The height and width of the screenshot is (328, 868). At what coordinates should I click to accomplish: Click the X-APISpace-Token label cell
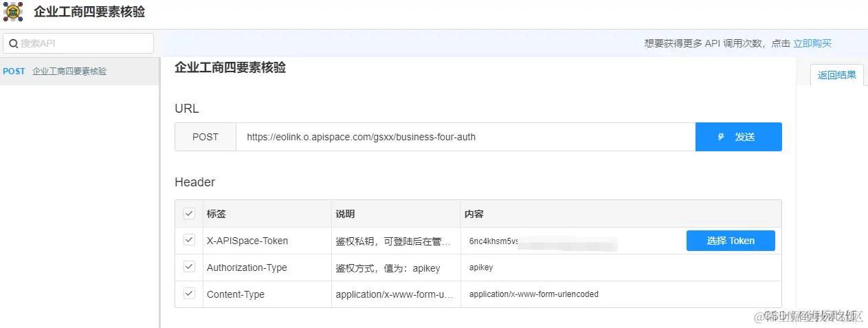pos(267,241)
